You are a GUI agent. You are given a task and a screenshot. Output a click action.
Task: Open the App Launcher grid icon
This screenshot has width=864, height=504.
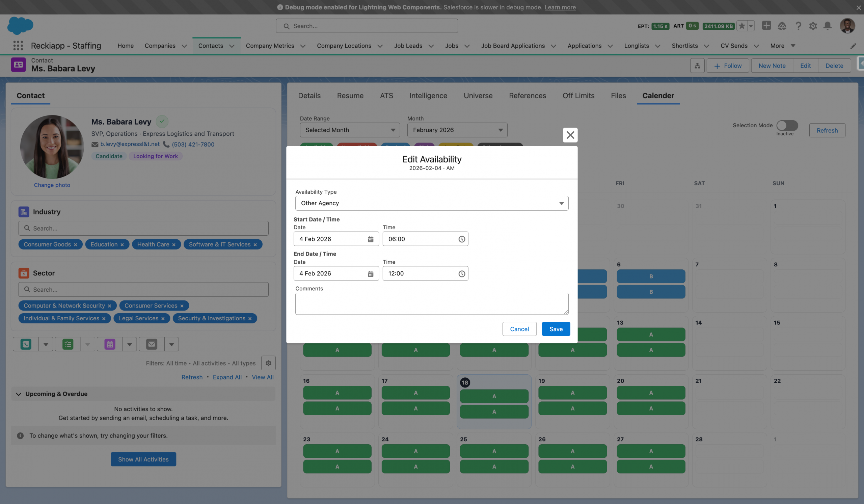pyautogui.click(x=18, y=46)
